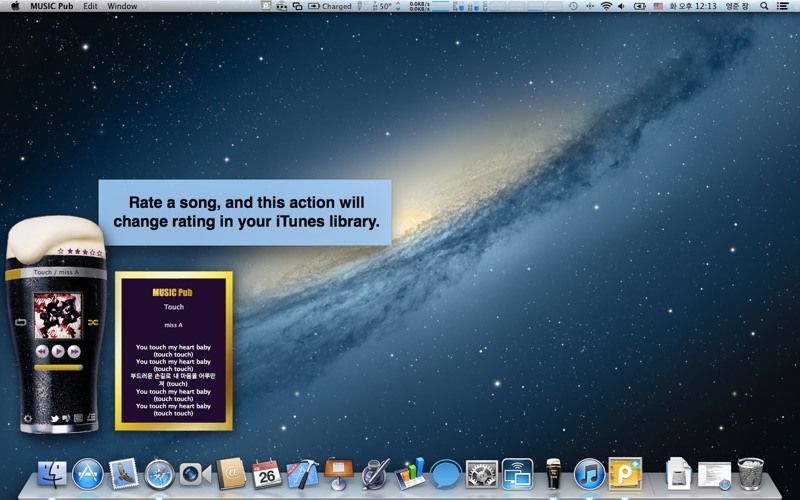The image size is (800, 500).
Task: Skip to the next track
Action: click(74, 351)
